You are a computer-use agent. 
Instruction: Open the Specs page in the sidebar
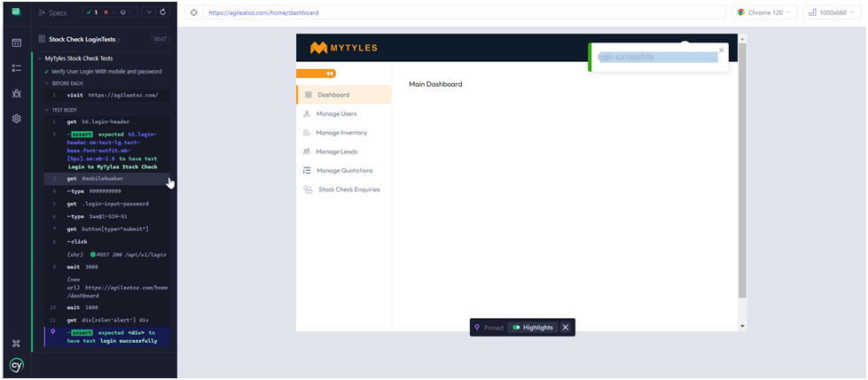pyautogui.click(x=17, y=43)
